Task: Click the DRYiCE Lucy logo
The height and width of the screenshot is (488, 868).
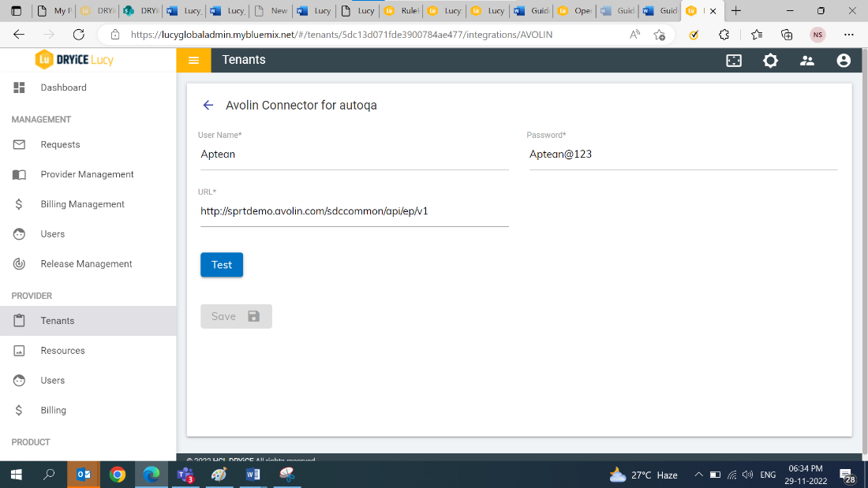Action: click(74, 60)
